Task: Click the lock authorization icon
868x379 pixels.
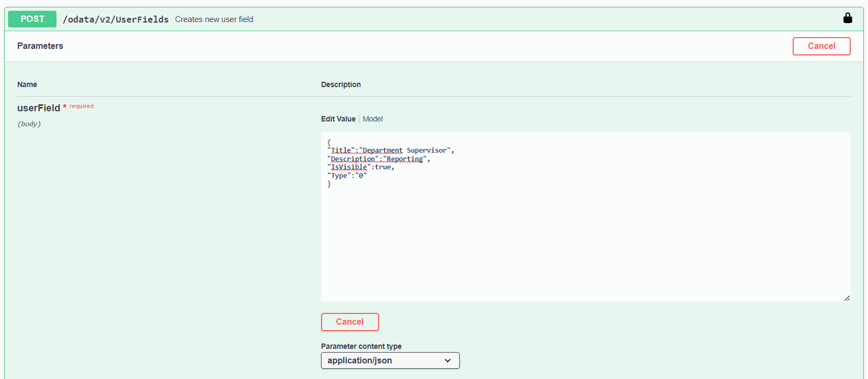Action: tap(848, 18)
